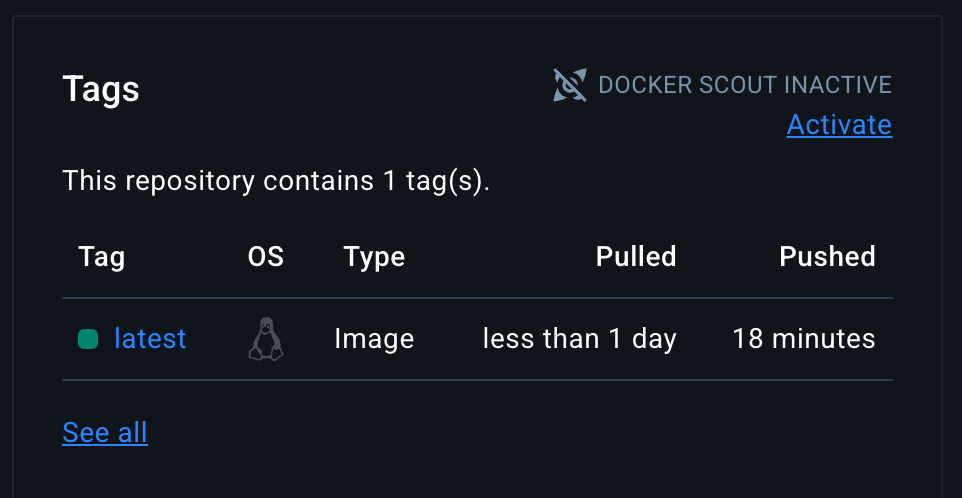The image size is (962, 498).
Task: Open the latest tag link
Action: tap(150, 339)
